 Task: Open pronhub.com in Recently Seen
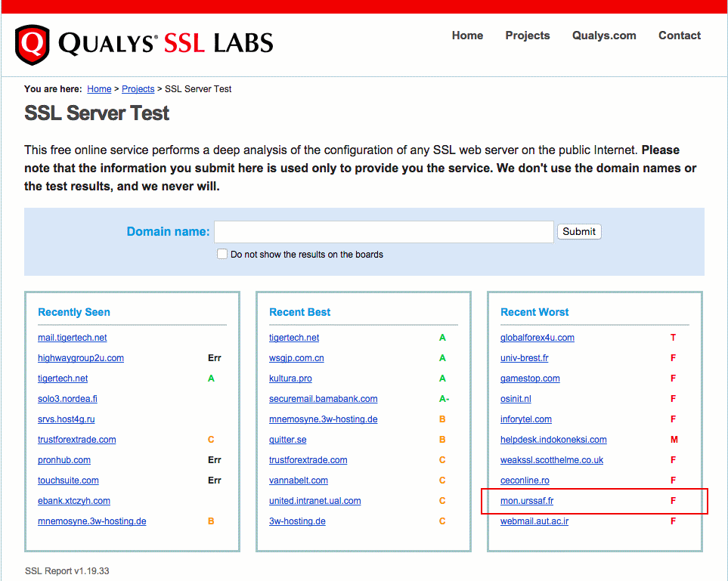coord(64,460)
